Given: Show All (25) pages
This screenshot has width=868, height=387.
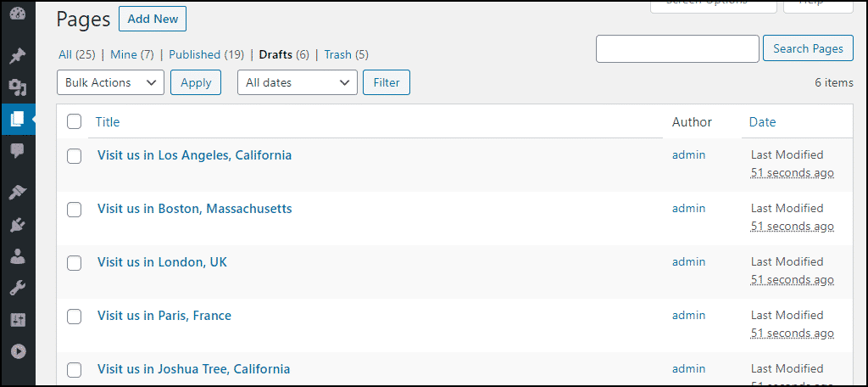Looking at the screenshot, I should [x=77, y=55].
